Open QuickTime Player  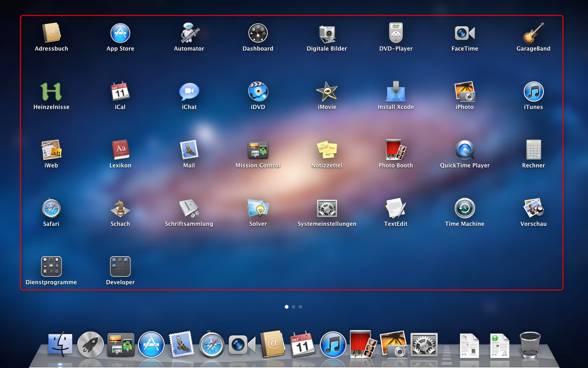tap(464, 150)
